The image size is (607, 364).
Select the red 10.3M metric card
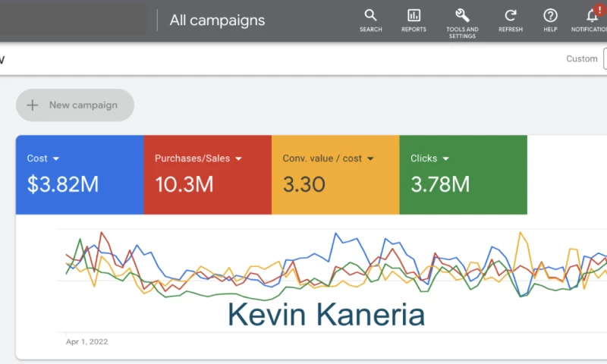point(207,175)
